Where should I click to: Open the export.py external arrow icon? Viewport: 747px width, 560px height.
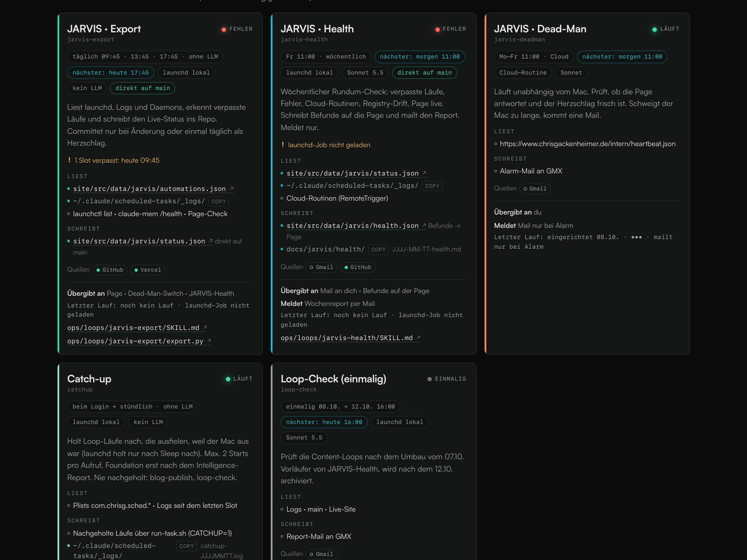(209, 341)
